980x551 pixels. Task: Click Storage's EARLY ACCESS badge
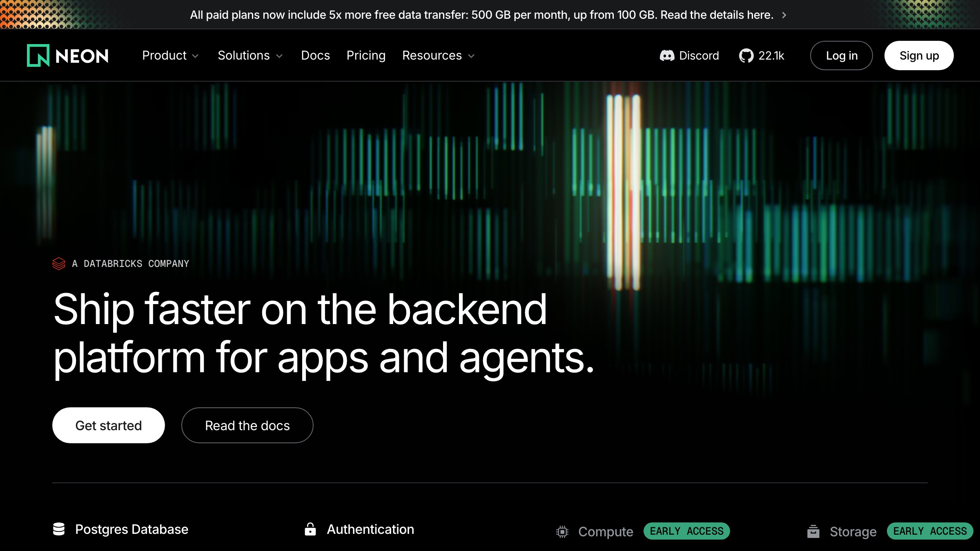[x=930, y=531]
